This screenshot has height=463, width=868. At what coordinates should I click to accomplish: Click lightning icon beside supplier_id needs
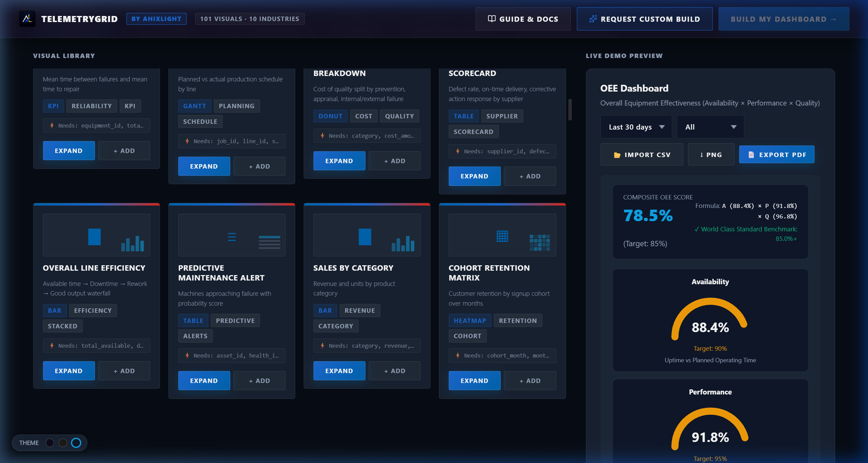click(458, 151)
